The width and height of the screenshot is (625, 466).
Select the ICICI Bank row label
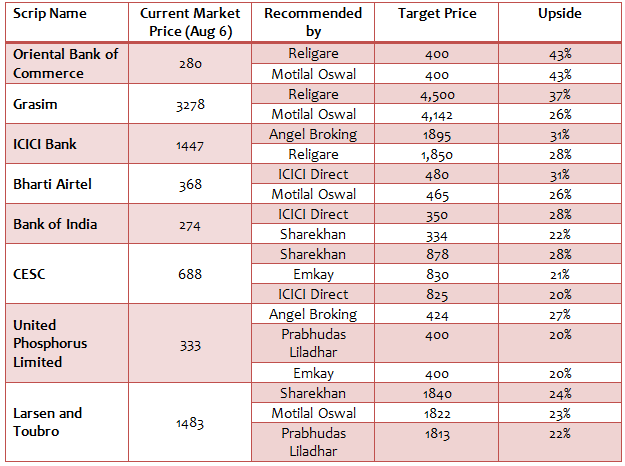44,144
